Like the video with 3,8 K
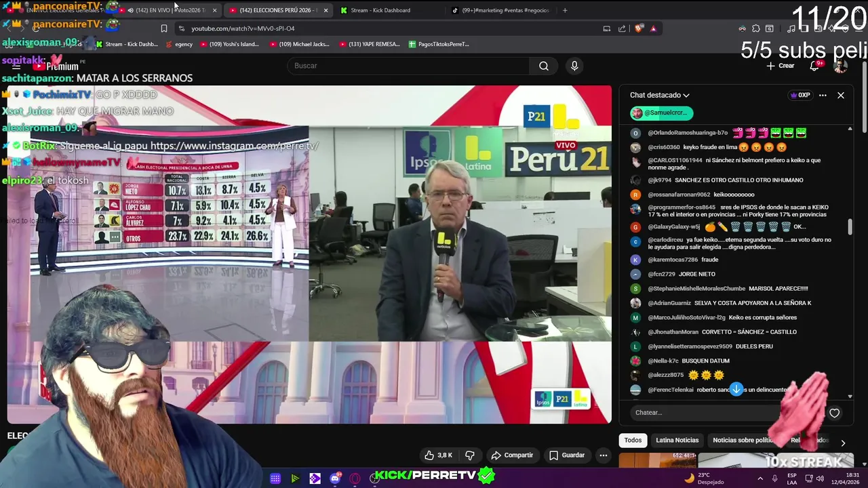The image size is (868, 488). tap(437, 455)
